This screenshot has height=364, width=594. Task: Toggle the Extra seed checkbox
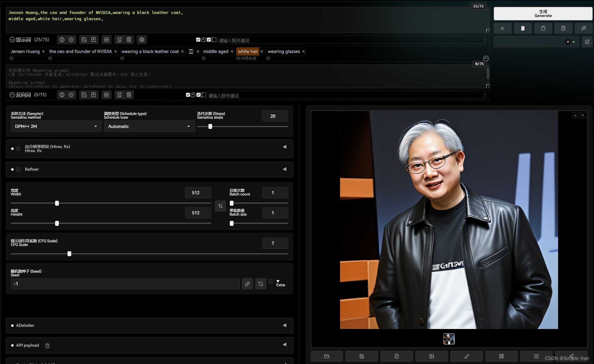(271, 281)
